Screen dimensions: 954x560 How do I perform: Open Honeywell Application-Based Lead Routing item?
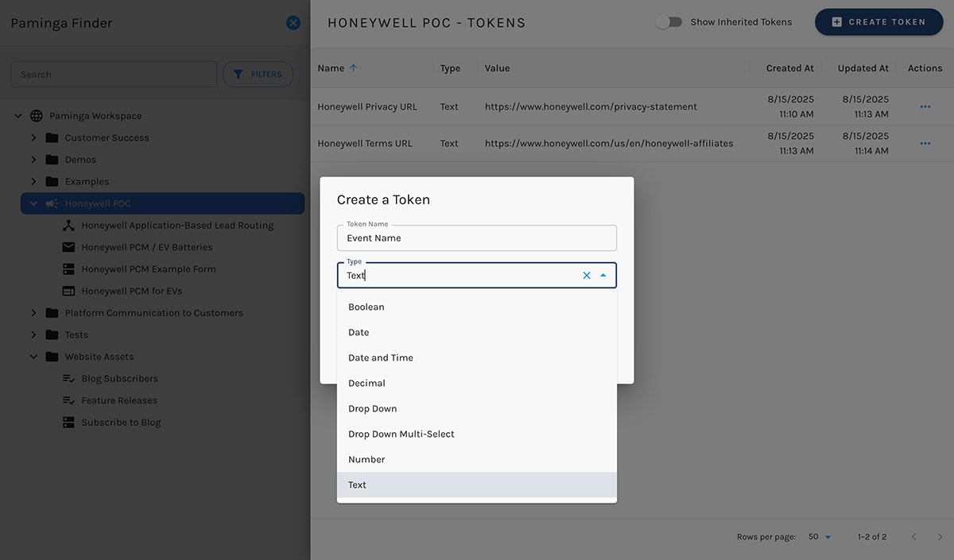(177, 226)
